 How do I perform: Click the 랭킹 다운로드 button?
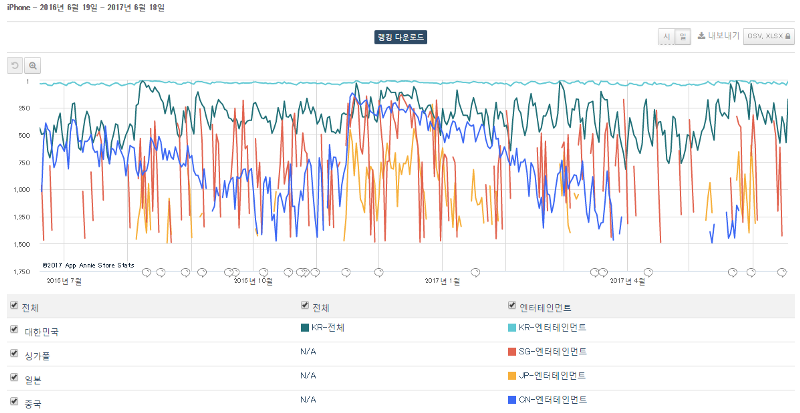[x=401, y=37]
